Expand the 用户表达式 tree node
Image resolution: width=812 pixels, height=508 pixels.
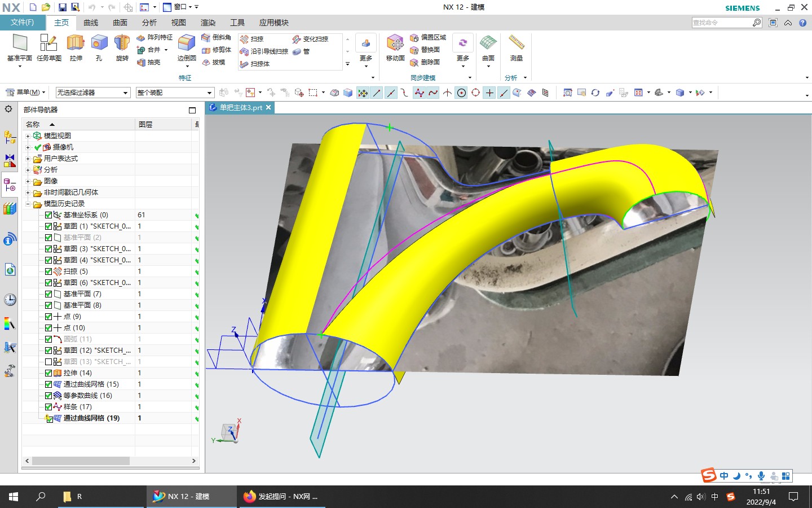click(x=28, y=159)
